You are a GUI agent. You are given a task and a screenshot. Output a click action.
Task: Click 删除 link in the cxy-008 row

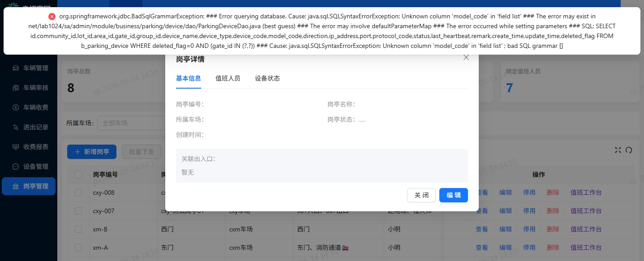click(553, 193)
